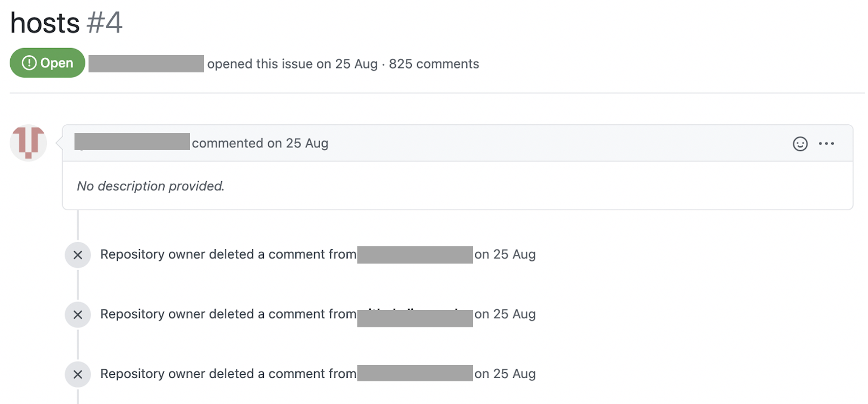Click the #4 issue number
Screen dimensions: 868x404
[105, 23]
